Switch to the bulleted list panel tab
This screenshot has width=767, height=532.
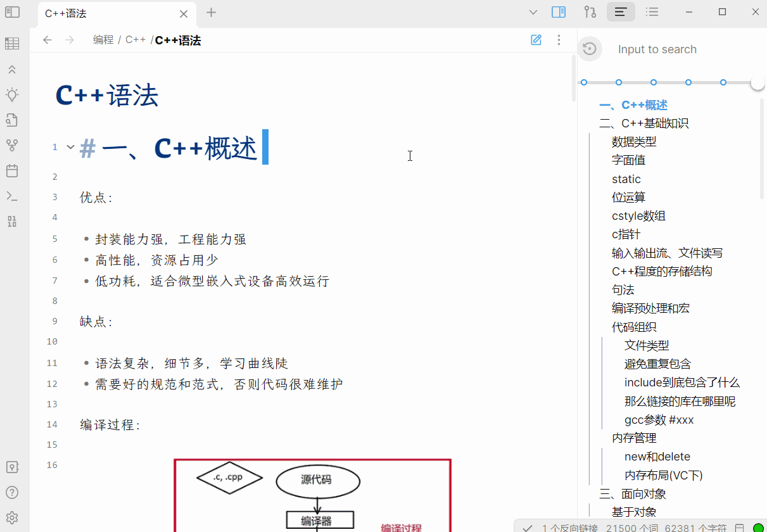(x=652, y=12)
